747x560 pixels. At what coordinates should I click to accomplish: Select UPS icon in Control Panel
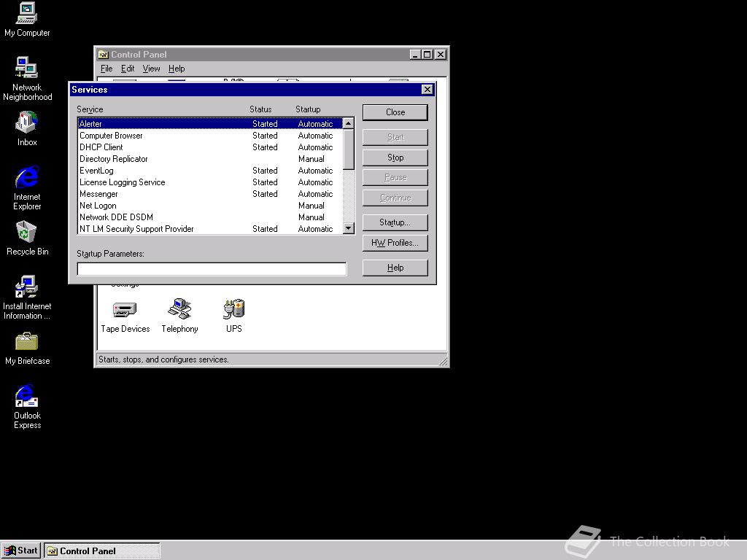click(234, 316)
